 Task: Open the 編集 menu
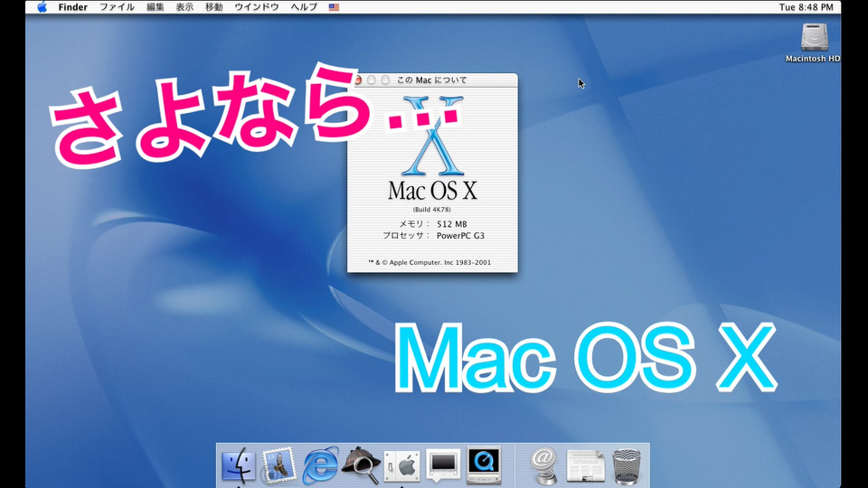pyautogui.click(x=155, y=7)
